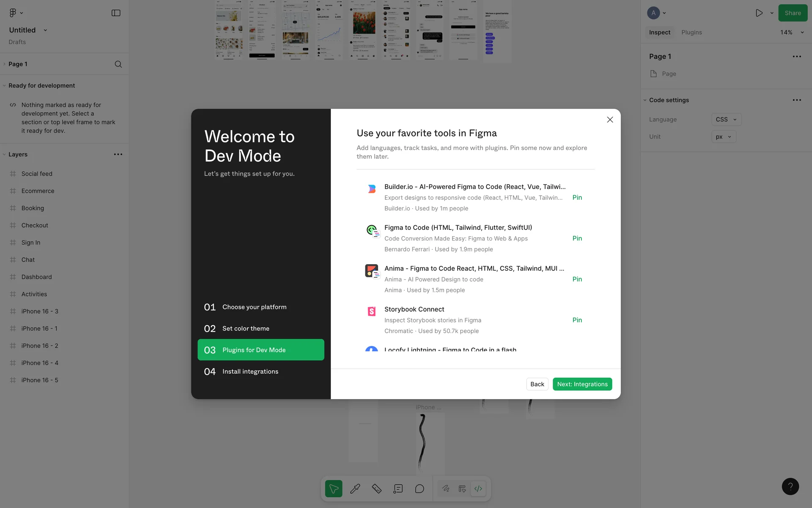Open the 14% zoom dropdown
Viewport: 812px width, 508px height.
792,33
